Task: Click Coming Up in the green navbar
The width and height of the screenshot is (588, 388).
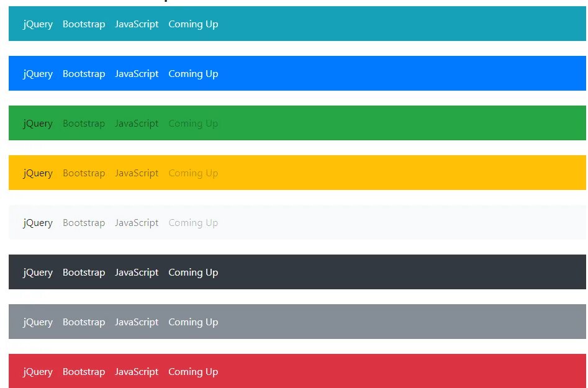Action: point(193,124)
